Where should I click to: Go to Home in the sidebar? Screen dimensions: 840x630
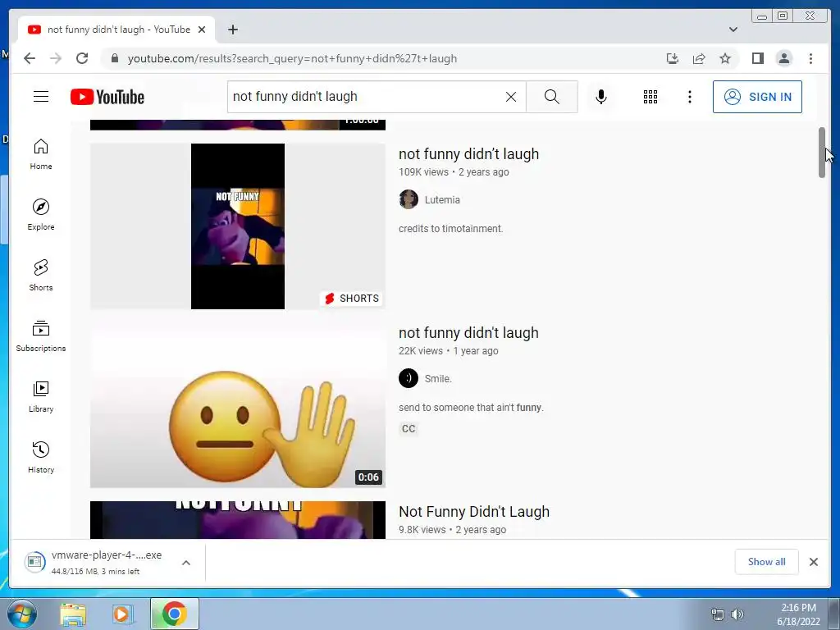point(41,154)
